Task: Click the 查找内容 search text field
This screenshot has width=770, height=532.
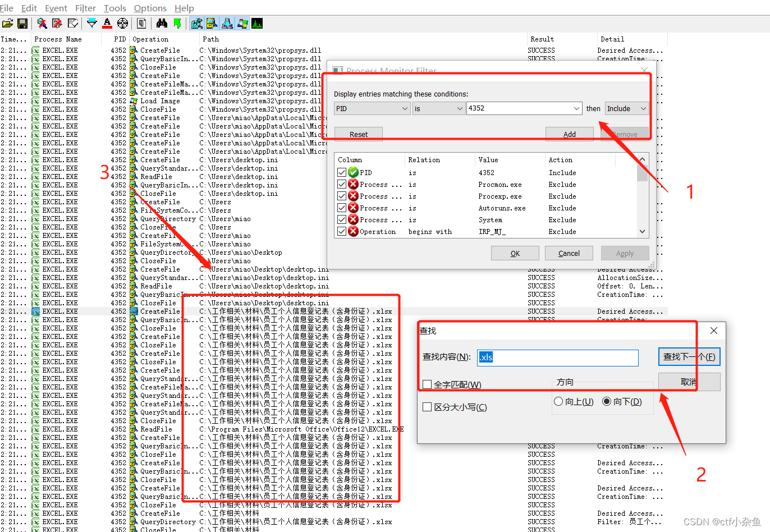Action: 558,357
